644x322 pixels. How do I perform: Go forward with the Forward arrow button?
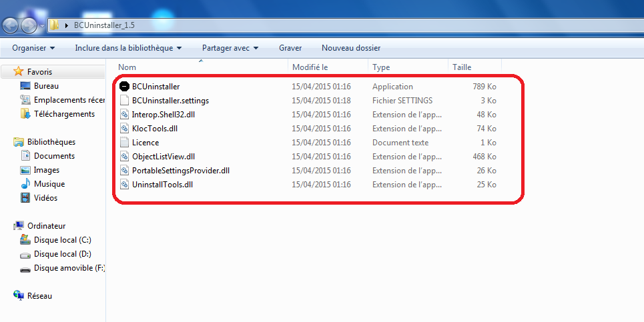(29, 26)
